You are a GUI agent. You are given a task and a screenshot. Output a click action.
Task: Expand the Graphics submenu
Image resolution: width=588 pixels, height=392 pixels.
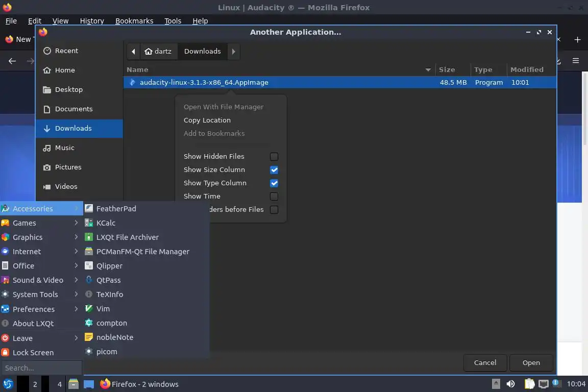coord(41,237)
